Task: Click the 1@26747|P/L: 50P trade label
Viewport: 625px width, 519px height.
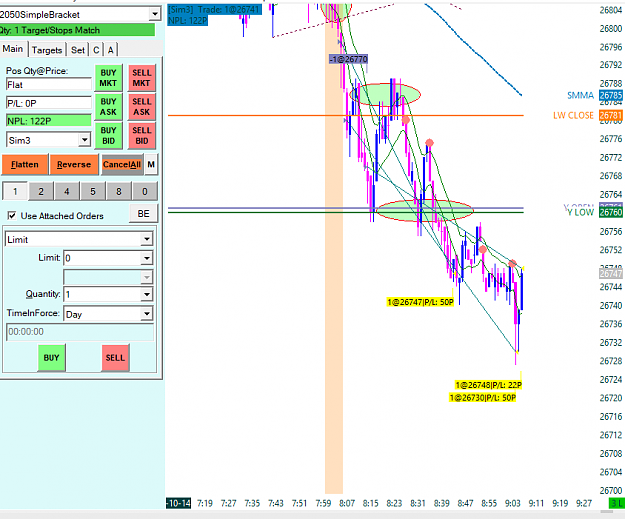Action: click(420, 302)
